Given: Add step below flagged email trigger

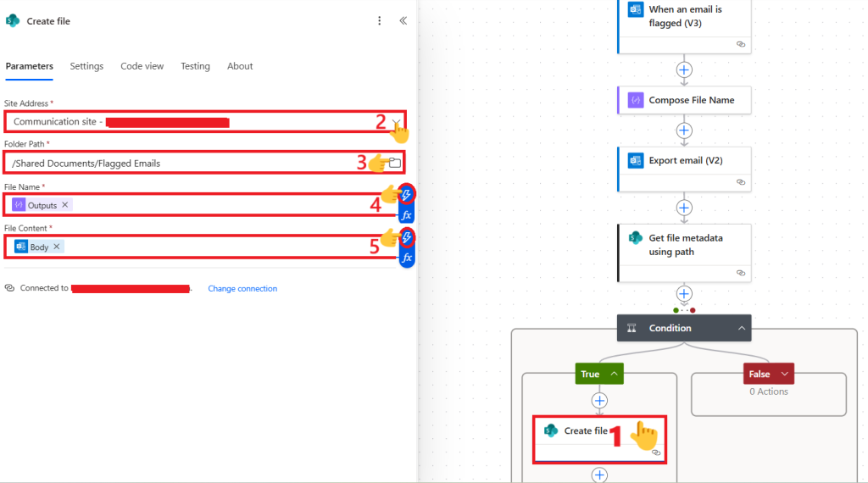Looking at the screenshot, I should click(x=684, y=69).
